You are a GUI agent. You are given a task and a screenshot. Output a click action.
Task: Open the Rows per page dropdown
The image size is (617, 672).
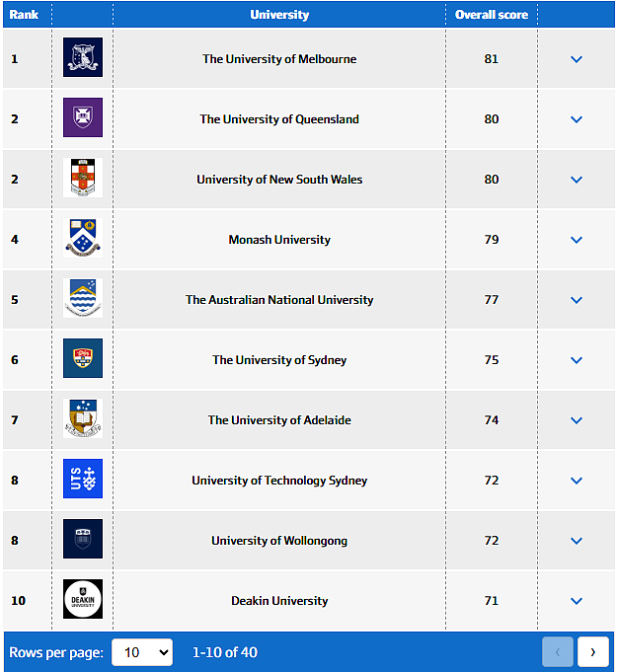click(x=142, y=652)
